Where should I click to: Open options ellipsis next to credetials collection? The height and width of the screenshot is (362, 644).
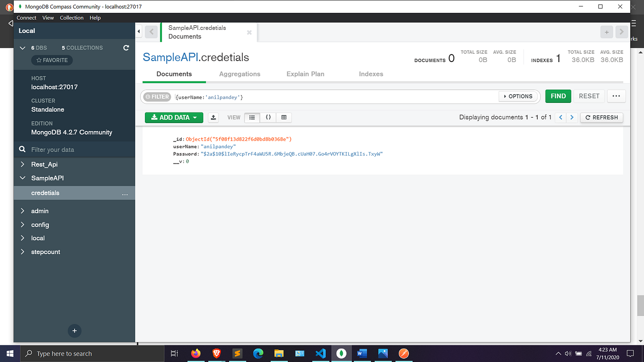125,194
